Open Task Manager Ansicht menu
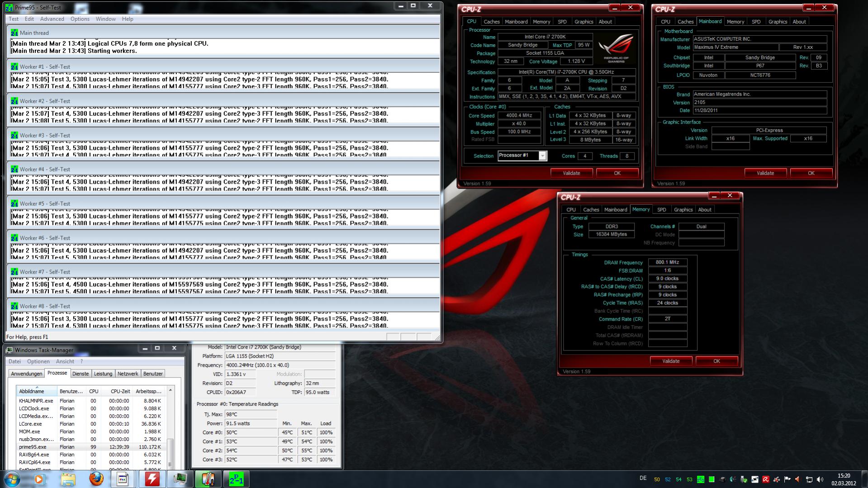The height and width of the screenshot is (488, 868). (65, 361)
